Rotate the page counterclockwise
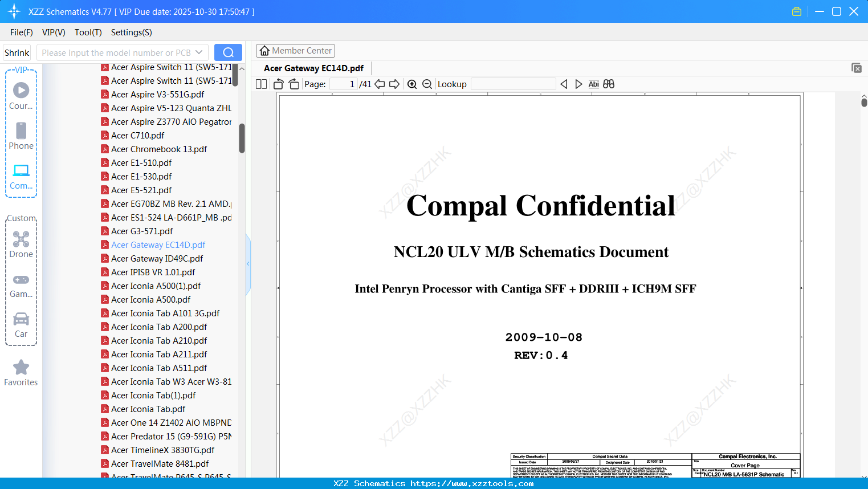868x489 pixels. (279, 84)
